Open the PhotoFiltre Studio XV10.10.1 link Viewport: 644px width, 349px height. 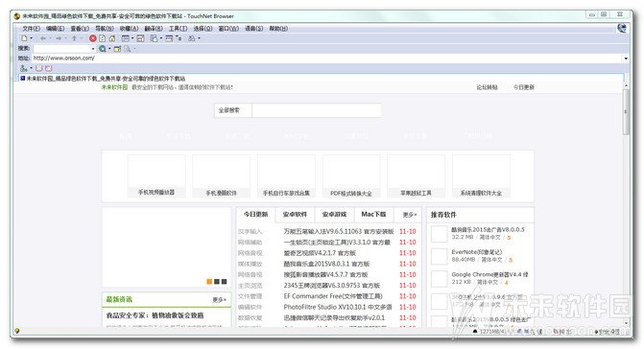[338, 307]
